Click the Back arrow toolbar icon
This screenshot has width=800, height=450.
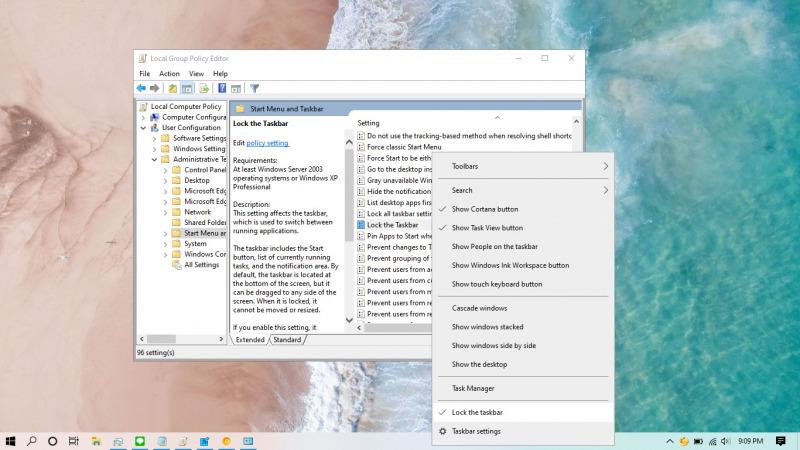click(141, 88)
